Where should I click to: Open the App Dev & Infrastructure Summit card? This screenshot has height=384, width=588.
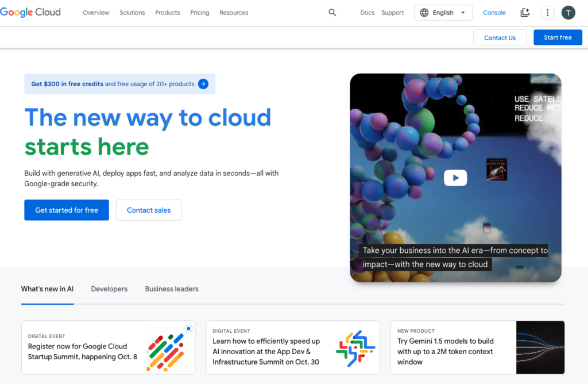[292, 348]
